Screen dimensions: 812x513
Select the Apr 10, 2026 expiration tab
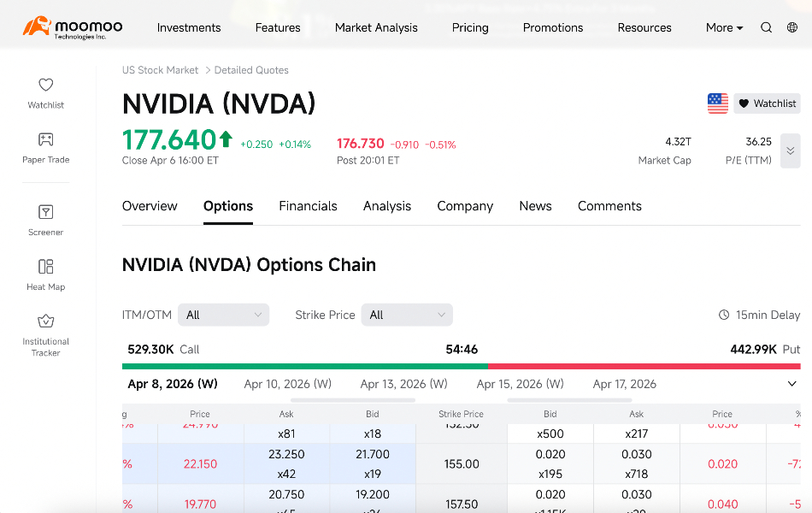tap(288, 384)
